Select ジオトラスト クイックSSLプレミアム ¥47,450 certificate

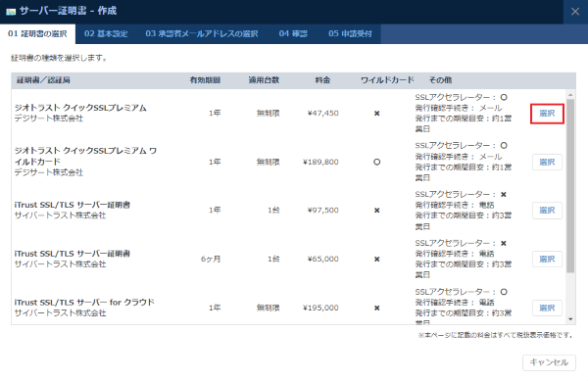click(547, 114)
